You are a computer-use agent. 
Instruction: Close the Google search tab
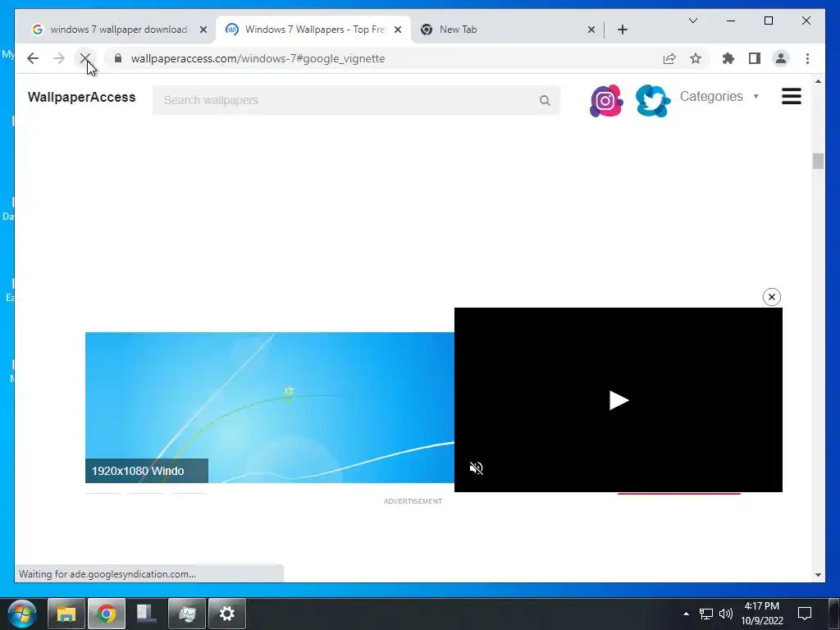click(x=203, y=30)
